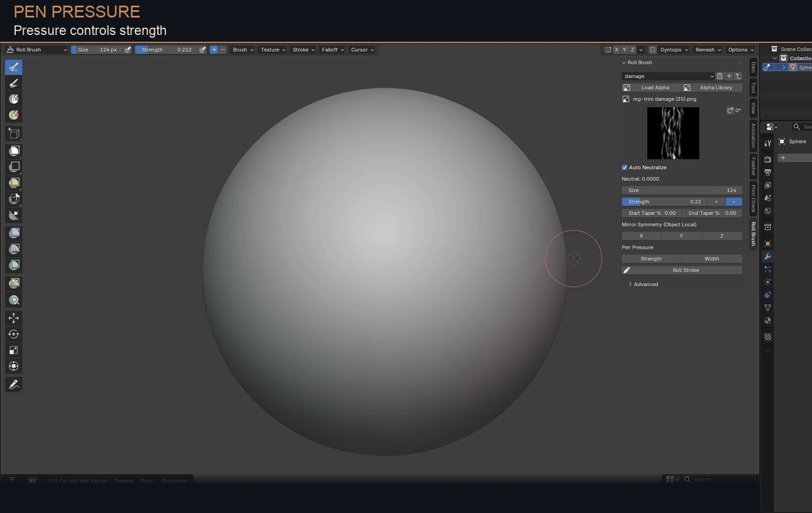Open the Texture properties checker tab
Screen dimensions: 812x513
tap(767, 337)
